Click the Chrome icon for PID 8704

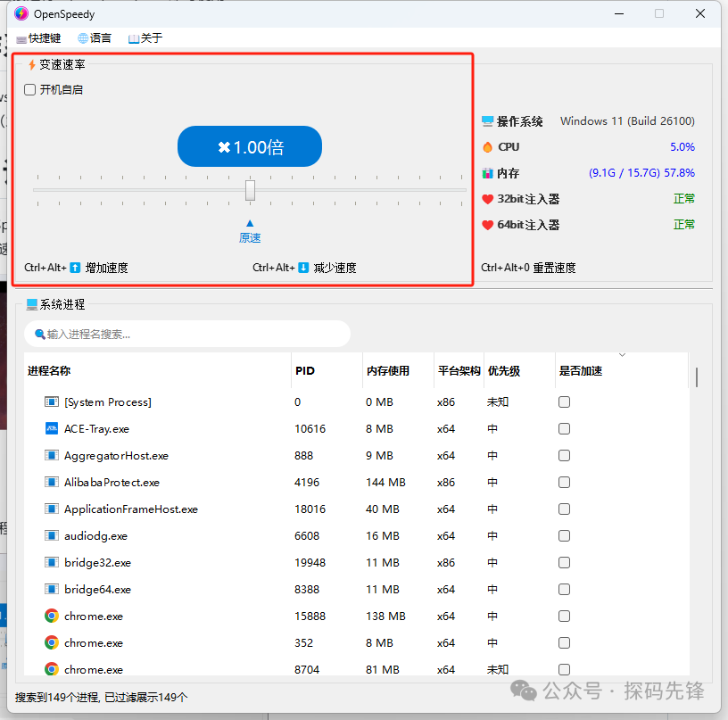[x=52, y=669]
